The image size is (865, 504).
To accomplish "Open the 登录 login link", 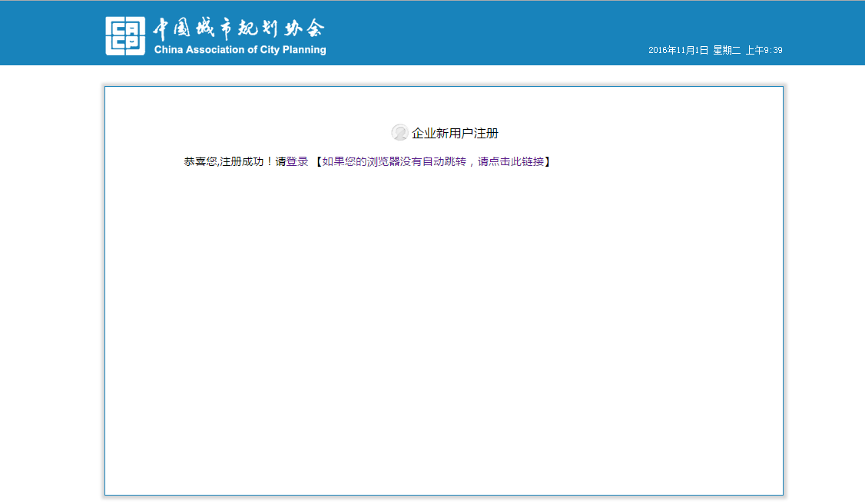I will point(297,162).
